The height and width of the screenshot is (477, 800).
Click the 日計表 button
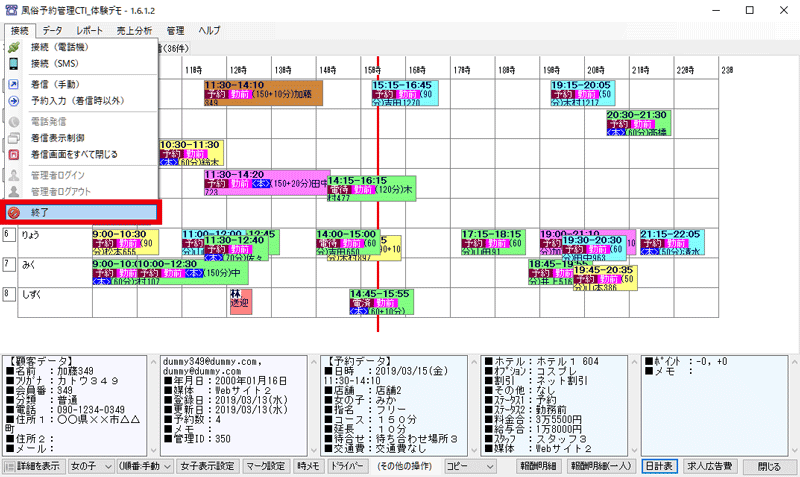(x=658, y=466)
